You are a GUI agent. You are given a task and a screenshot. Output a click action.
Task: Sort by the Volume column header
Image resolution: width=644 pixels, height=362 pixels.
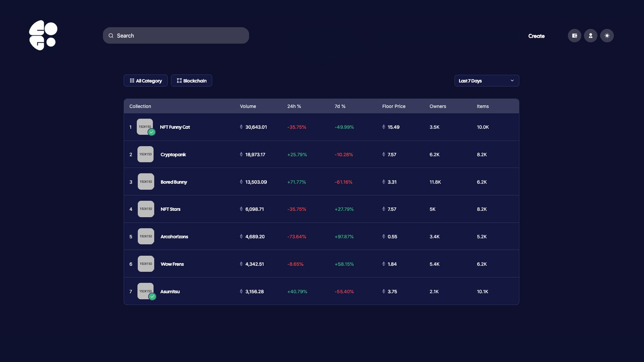pyautogui.click(x=248, y=107)
